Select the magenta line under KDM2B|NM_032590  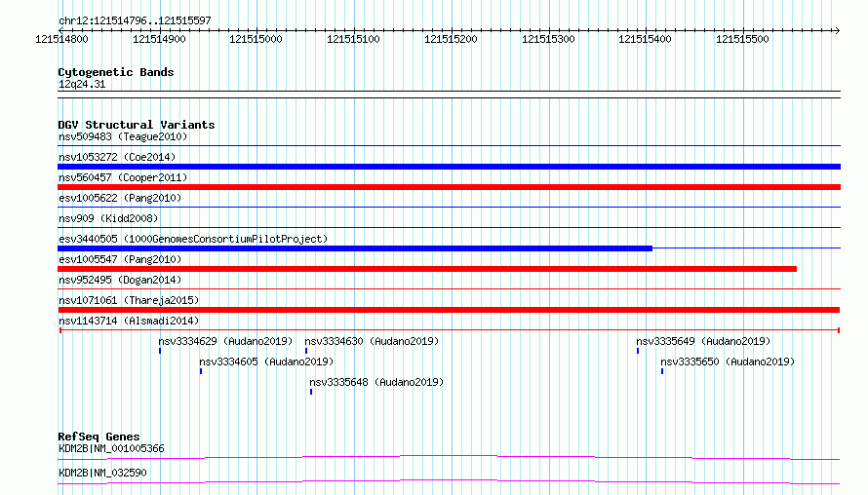point(449,481)
